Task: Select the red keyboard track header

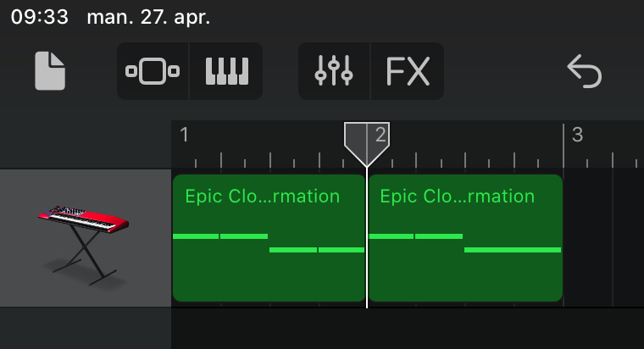Action: [85, 237]
